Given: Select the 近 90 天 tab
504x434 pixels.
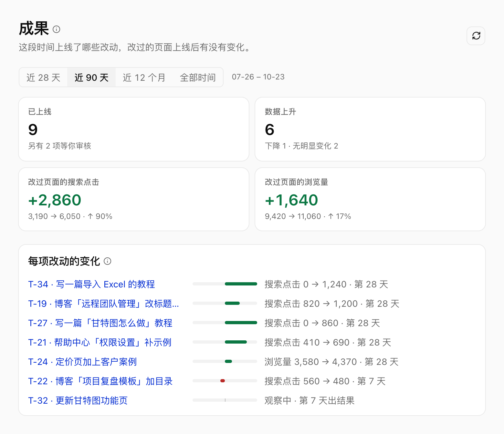Looking at the screenshot, I should pyautogui.click(x=91, y=77).
